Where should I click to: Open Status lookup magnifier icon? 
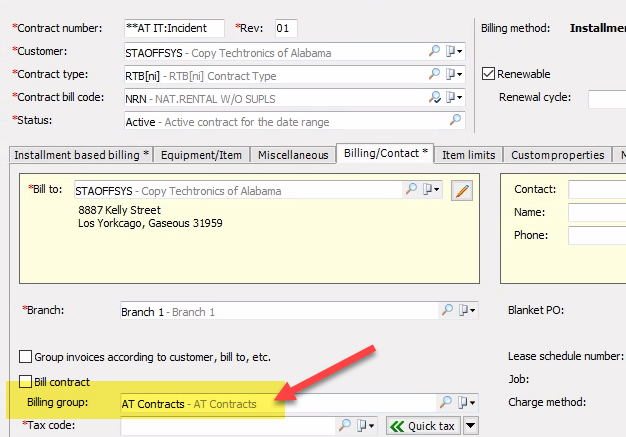(455, 120)
